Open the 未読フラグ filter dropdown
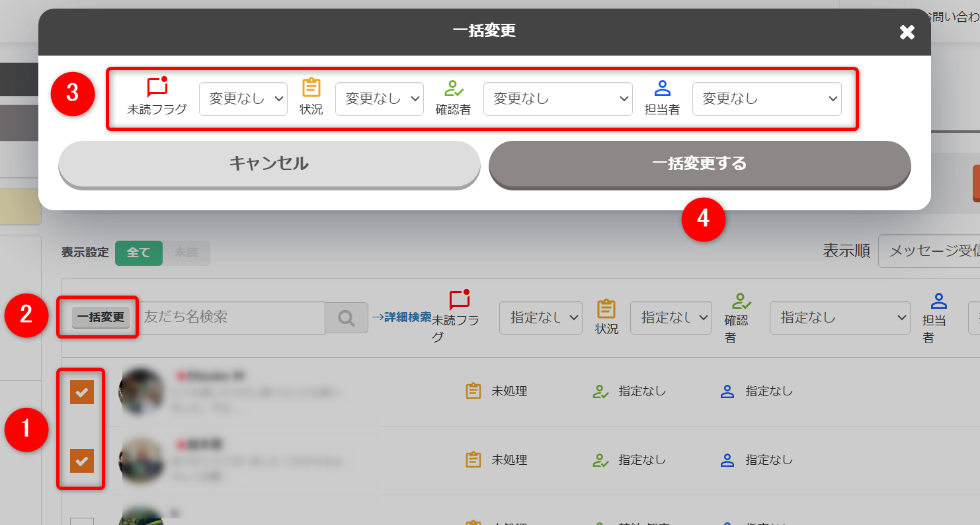The height and width of the screenshot is (525, 980). coord(541,318)
